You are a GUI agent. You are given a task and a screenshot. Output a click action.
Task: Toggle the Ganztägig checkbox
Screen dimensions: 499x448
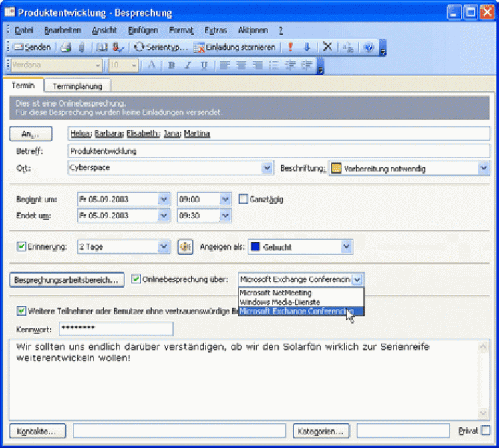coord(243,198)
